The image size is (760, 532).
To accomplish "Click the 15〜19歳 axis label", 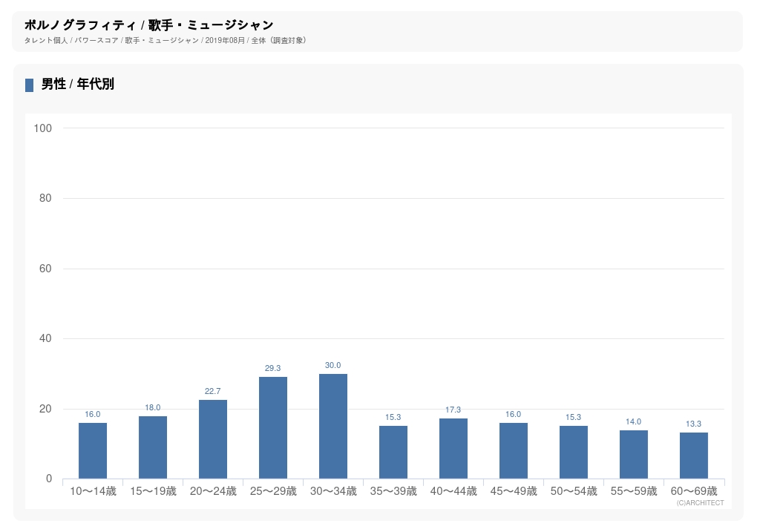I will click(153, 491).
